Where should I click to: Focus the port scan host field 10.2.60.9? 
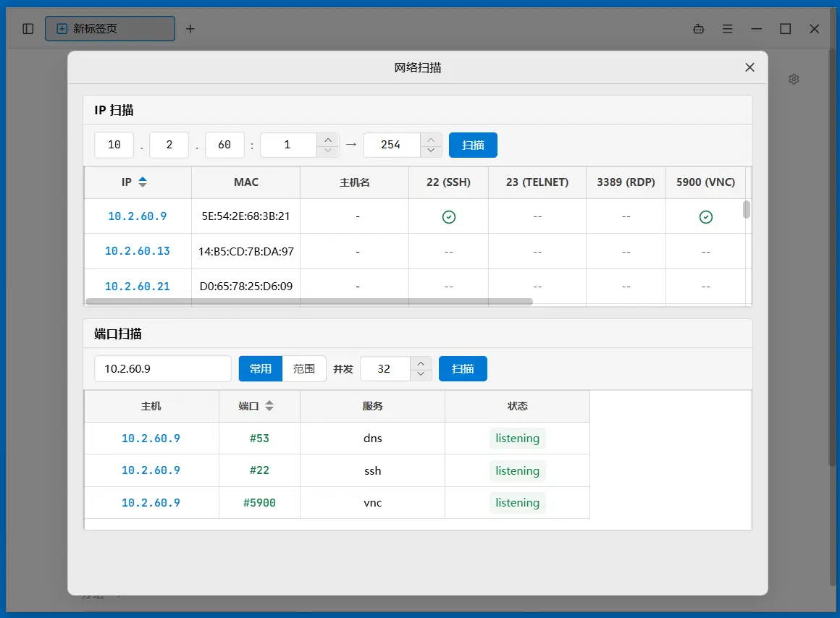click(163, 368)
